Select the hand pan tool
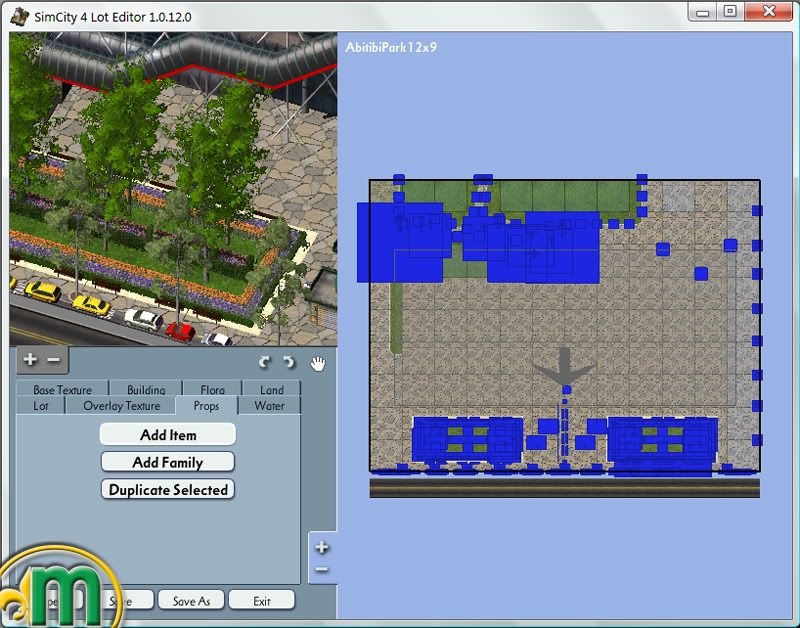Screen dimensions: 800x628 pyautogui.click(x=318, y=362)
